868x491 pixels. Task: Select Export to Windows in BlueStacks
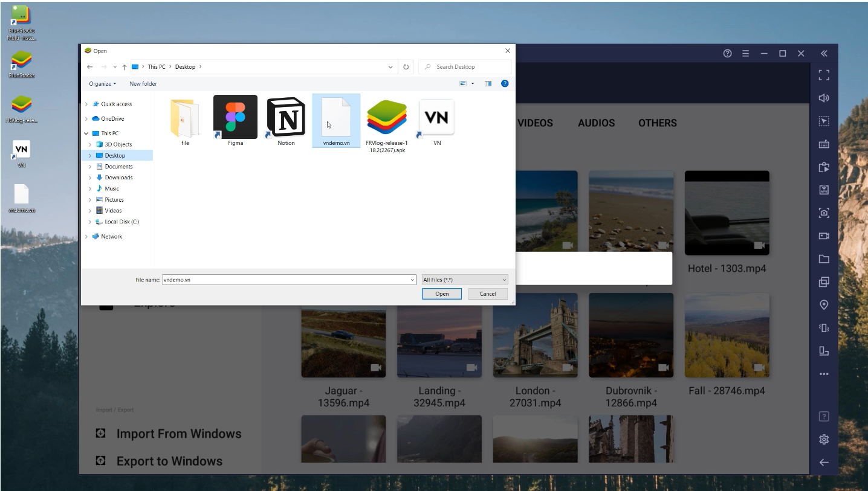click(160, 461)
